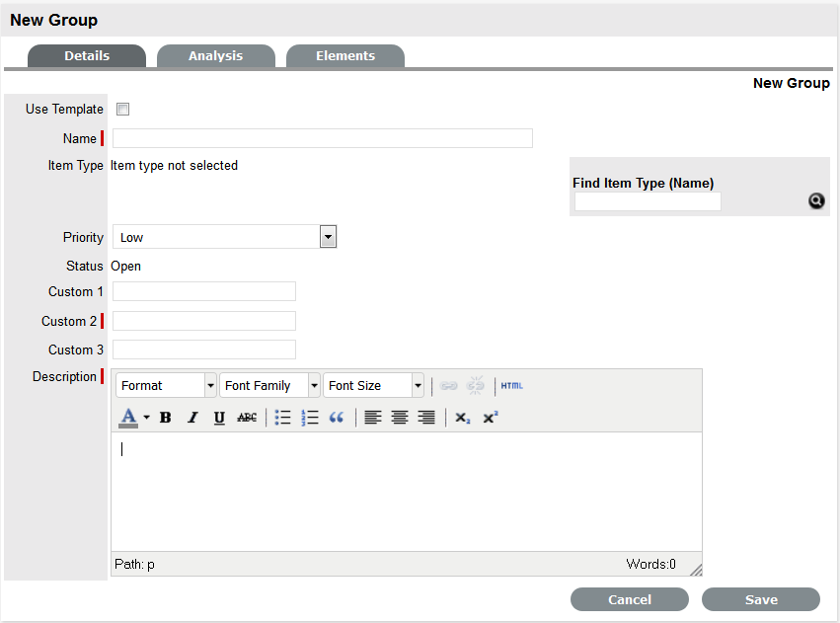
Task: Enable the Use Template checkbox
Action: click(x=123, y=110)
